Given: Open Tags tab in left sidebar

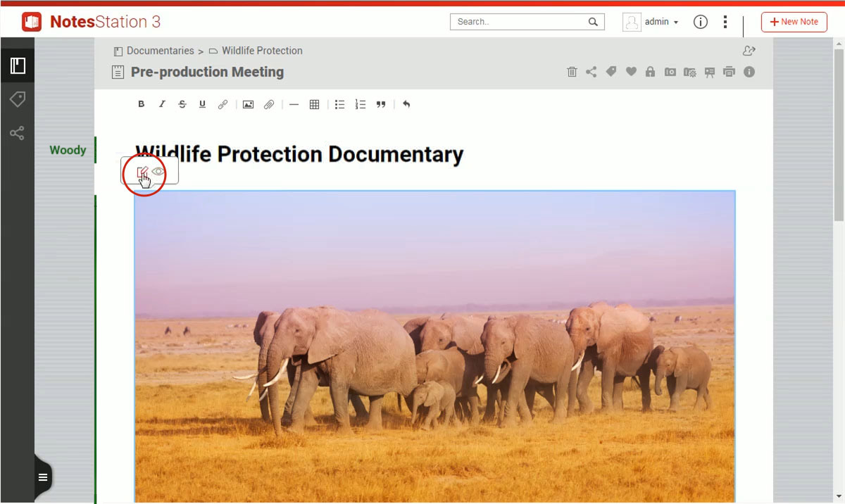Looking at the screenshot, I should tap(17, 99).
